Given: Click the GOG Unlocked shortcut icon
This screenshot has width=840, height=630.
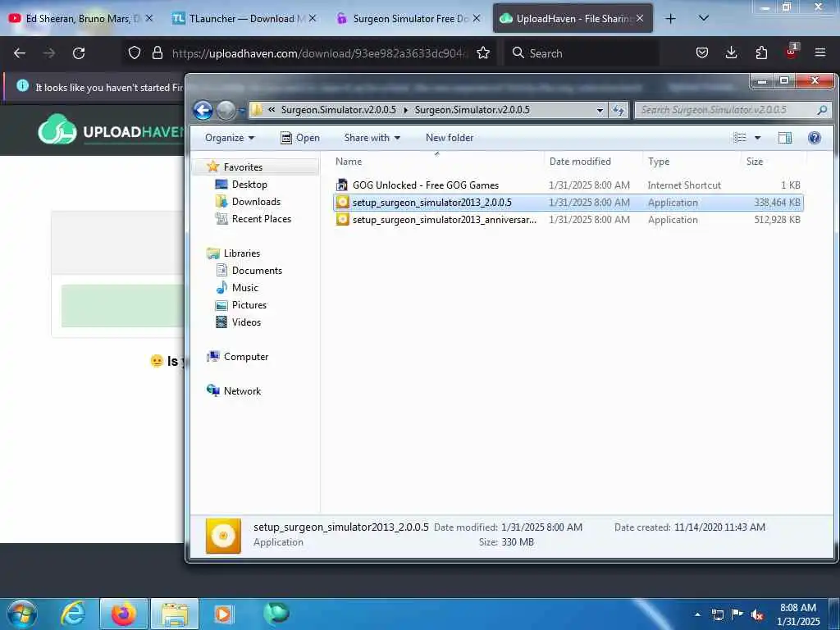Looking at the screenshot, I should [x=342, y=185].
